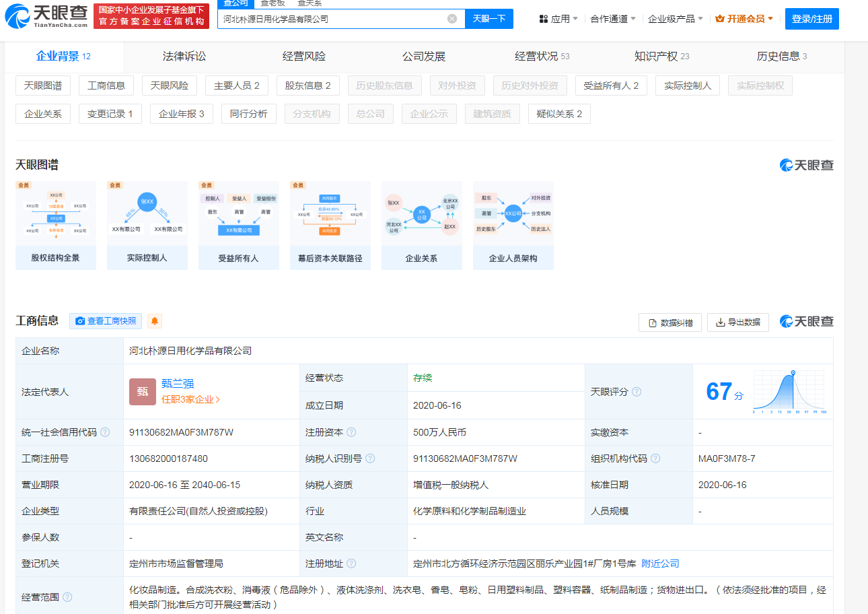The image size is (868, 614).
Task: Clear the search box with X icon
Action: pos(452,19)
